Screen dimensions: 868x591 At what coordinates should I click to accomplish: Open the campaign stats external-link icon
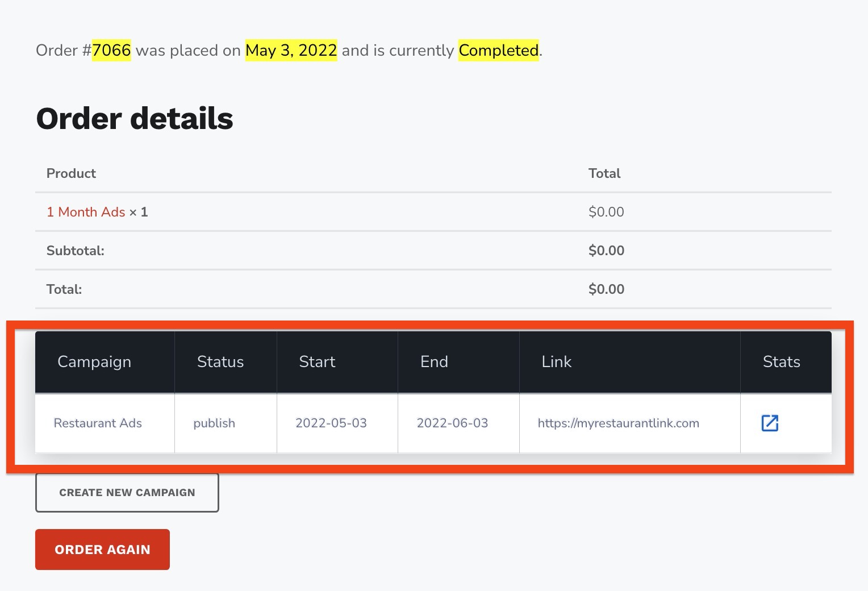tap(770, 423)
